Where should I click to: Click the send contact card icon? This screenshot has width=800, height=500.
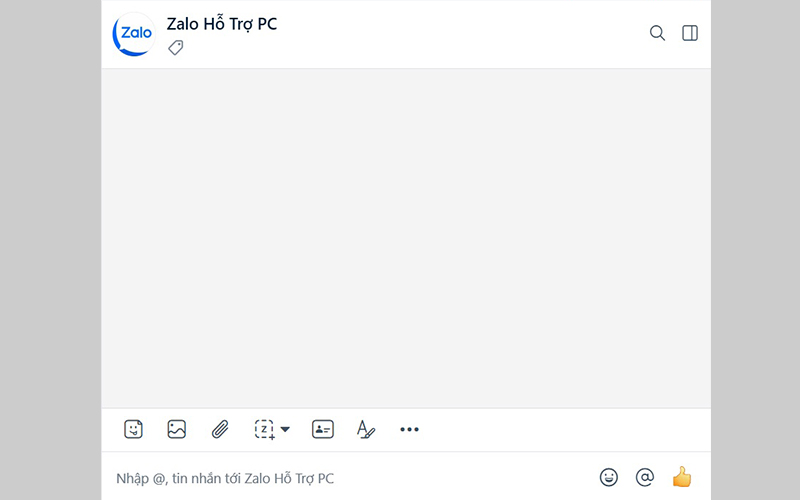coord(322,429)
